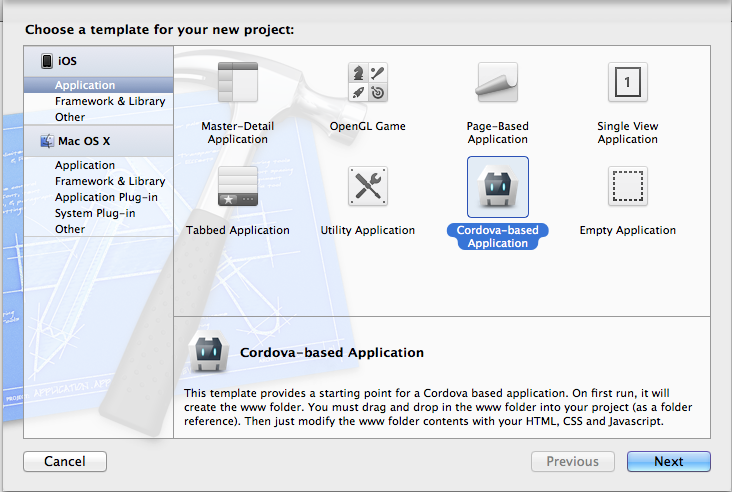Viewport: 732px width, 492px height.
Task: Click the Cancel button
Action: 65,461
